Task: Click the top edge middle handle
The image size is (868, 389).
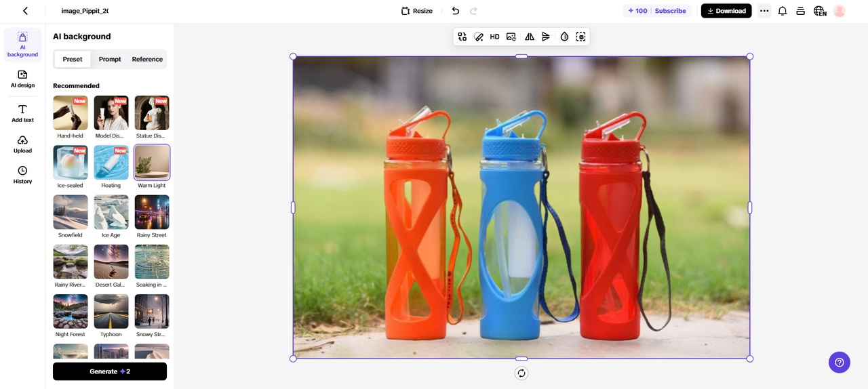Action: point(521,56)
